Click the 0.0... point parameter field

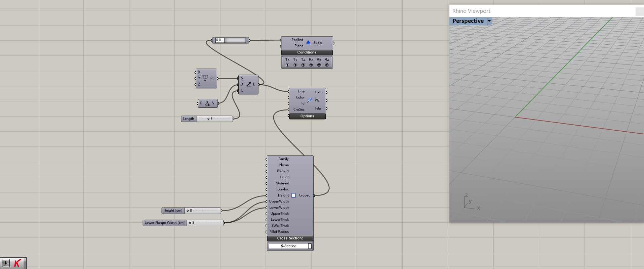pos(220,40)
